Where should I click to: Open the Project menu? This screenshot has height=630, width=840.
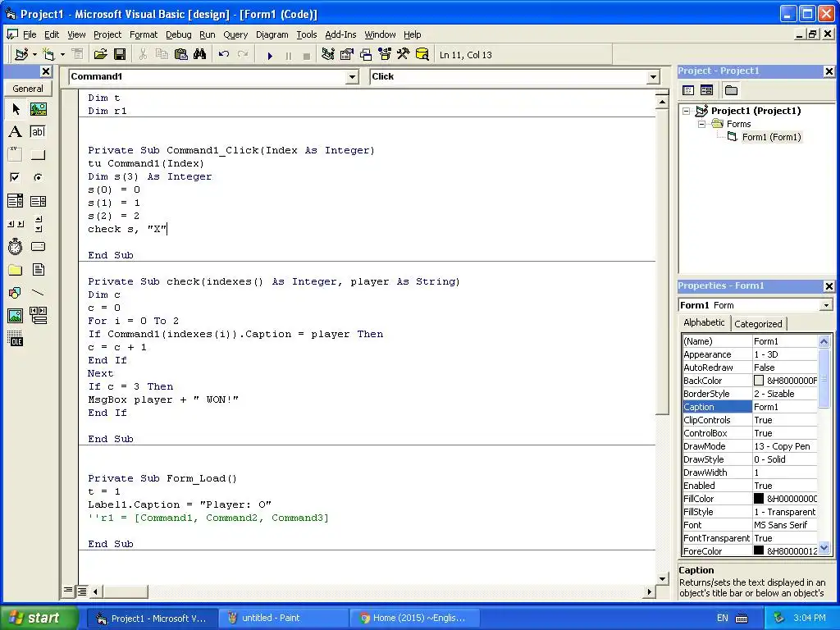[x=107, y=34]
